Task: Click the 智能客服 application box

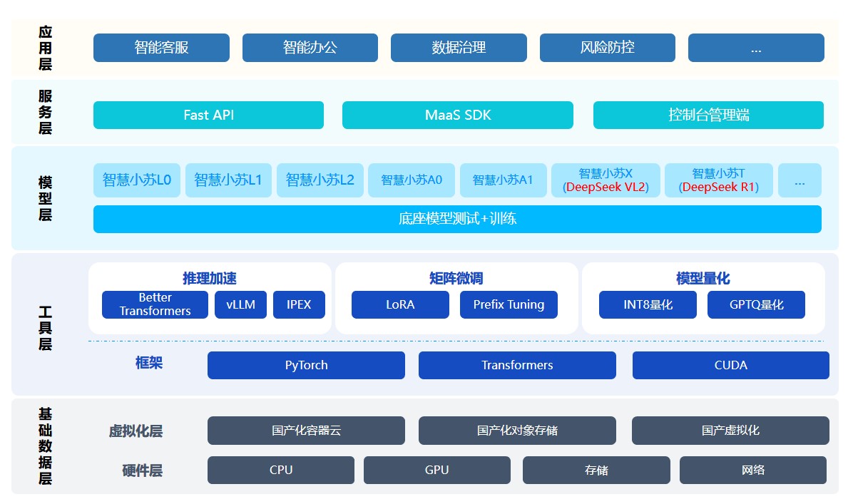Action: (161, 48)
